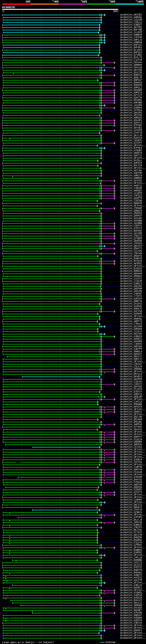The image size is (146, 644).
Task: Open hit UniRef100_Q0JAC6
Action: [x=131, y=50]
